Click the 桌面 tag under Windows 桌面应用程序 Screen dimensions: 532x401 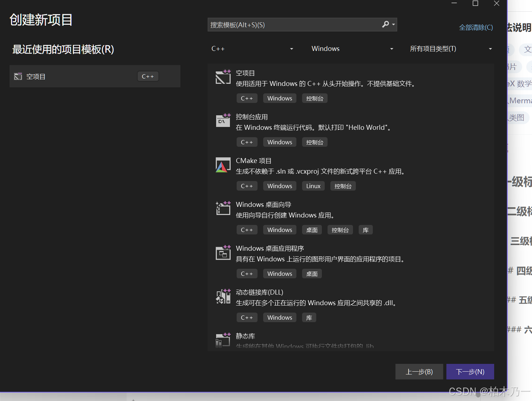[x=312, y=274]
